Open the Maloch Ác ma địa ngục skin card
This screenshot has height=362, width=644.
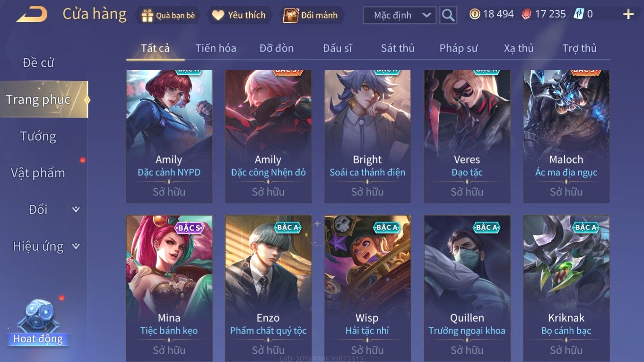click(566, 136)
